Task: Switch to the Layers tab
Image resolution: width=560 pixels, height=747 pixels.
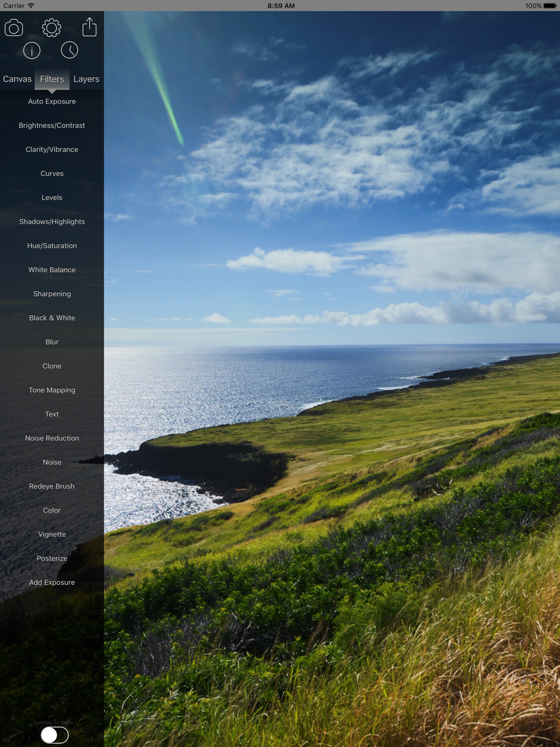Action: [x=86, y=79]
